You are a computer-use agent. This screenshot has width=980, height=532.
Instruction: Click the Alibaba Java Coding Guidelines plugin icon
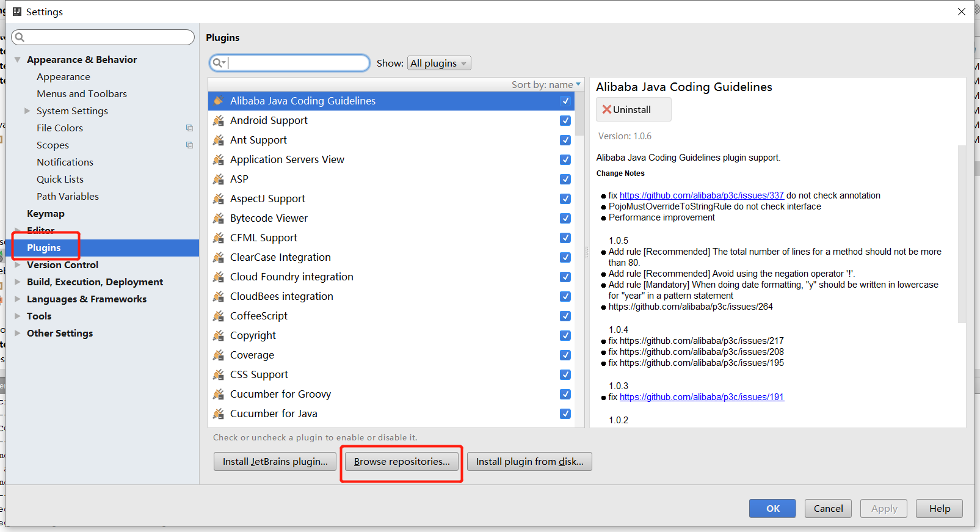click(x=218, y=101)
